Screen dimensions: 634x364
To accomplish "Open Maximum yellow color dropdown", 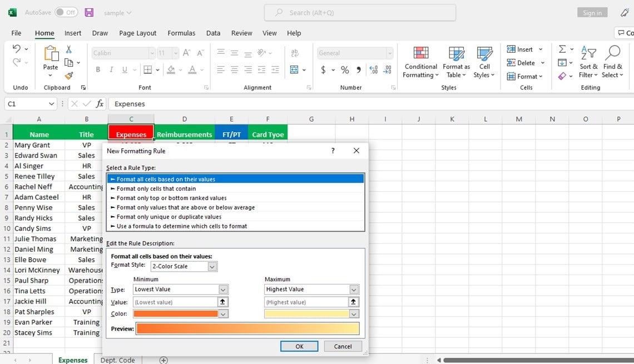I will (x=354, y=314).
